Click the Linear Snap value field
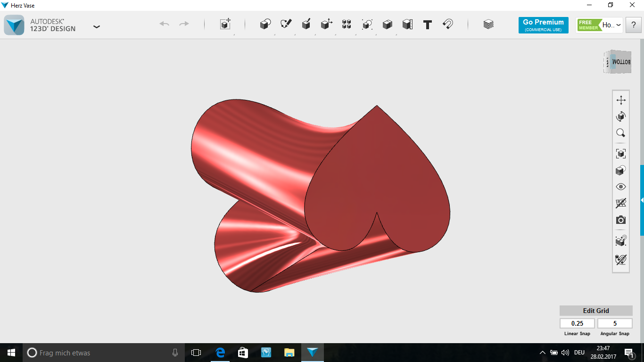This screenshot has width=644, height=362. click(577, 323)
